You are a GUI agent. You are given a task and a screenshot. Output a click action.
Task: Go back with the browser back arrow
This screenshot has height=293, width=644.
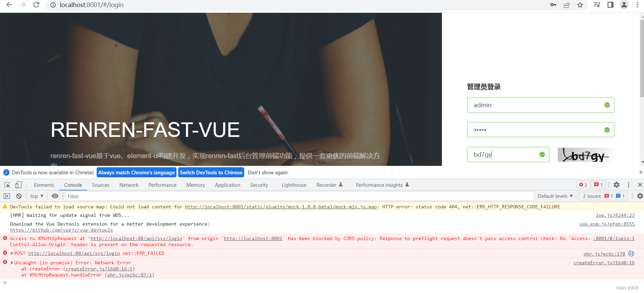pyautogui.click(x=9, y=5)
